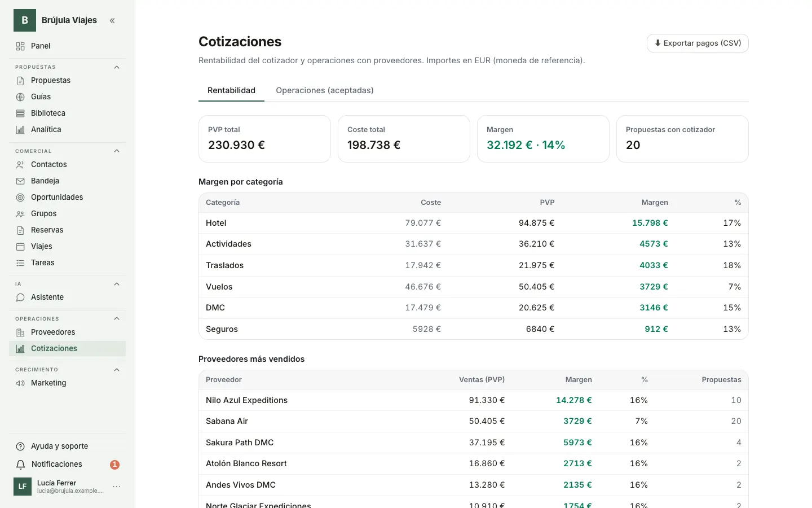Open Marketing in the sidebar

pos(68,383)
